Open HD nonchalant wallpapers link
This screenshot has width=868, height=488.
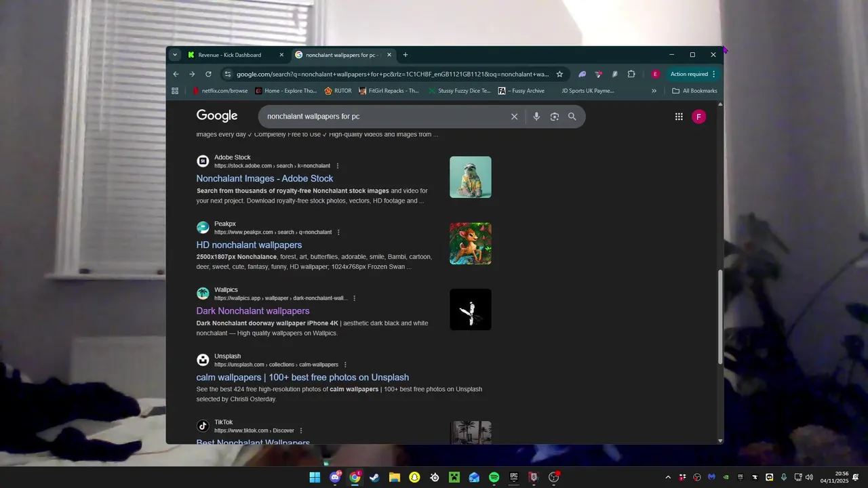[249, 245]
